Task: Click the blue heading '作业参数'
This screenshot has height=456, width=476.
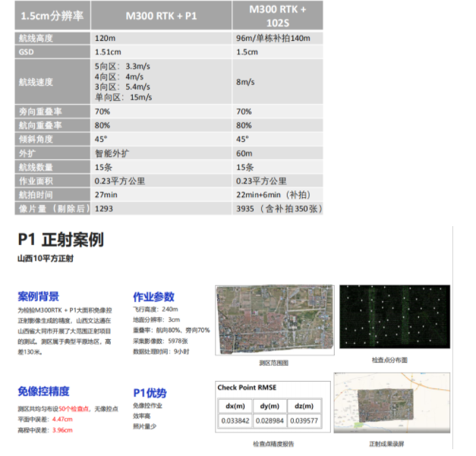Action: (x=153, y=297)
